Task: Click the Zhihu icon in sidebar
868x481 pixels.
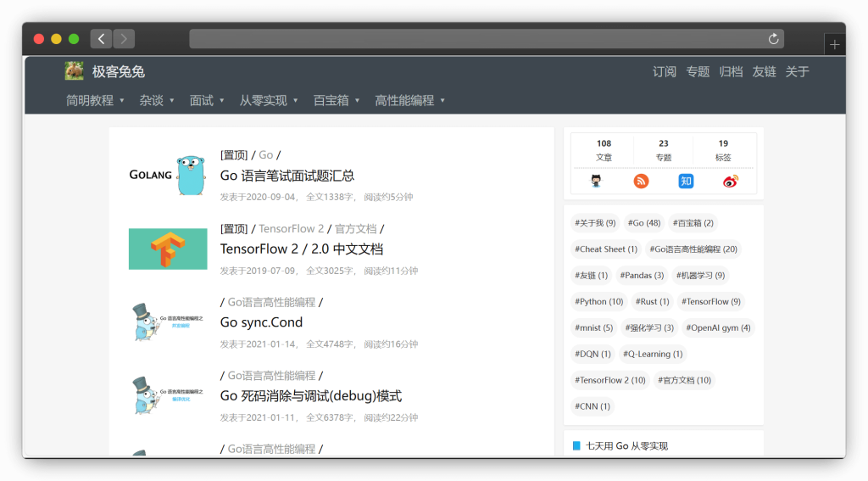Action: (x=686, y=181)
